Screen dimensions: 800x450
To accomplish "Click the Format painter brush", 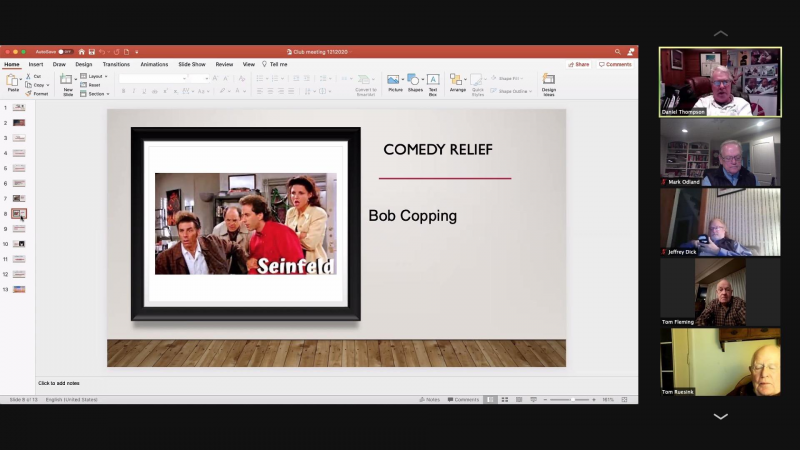I will click(29, 93).
